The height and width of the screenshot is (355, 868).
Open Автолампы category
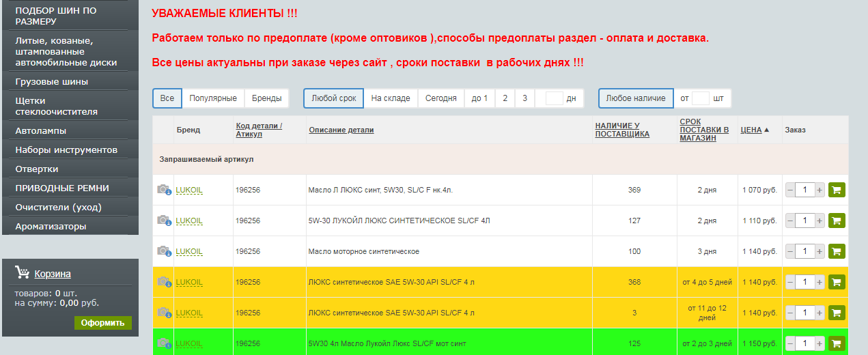tap(70, 130)
